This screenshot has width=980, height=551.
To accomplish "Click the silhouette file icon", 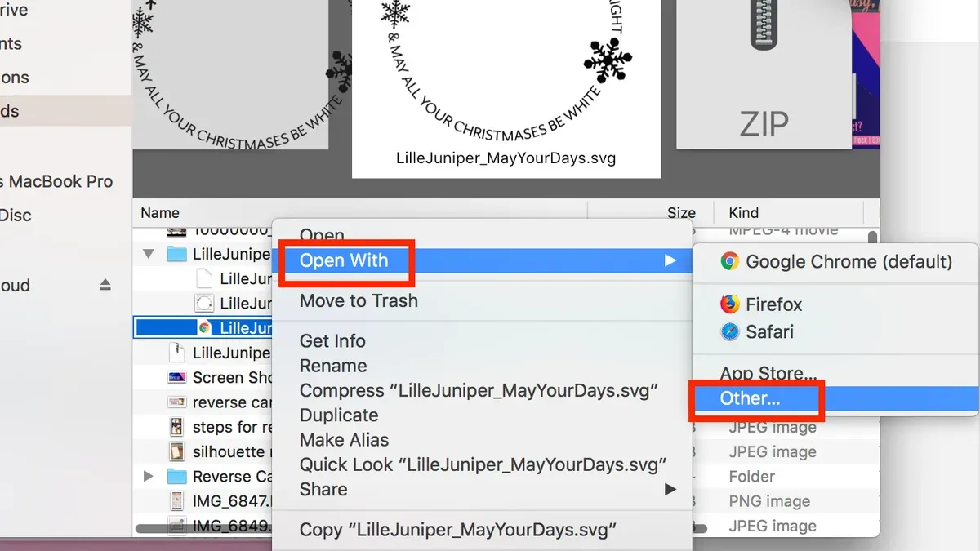I will [x=176, y=451].
